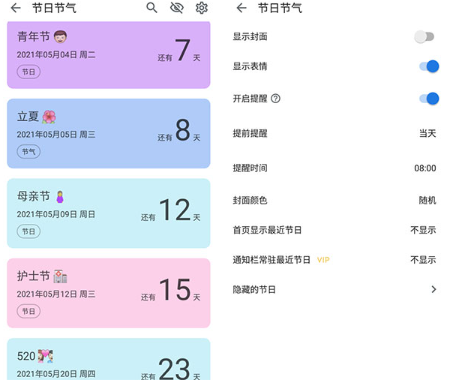Open the 母亲节 card title
The image size is (471, 380).
click(x=33, y=196)
